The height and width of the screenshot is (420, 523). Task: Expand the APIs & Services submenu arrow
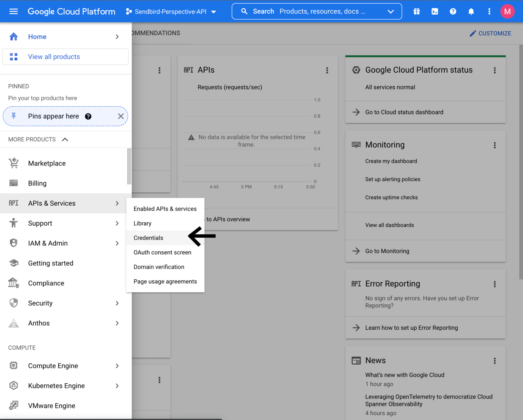pos(117,203)
